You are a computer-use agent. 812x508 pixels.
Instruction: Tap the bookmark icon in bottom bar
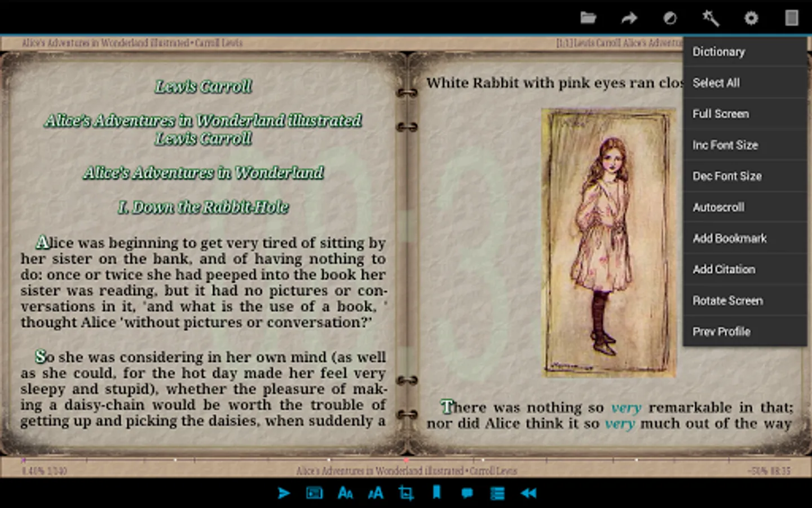coord(436,493)
